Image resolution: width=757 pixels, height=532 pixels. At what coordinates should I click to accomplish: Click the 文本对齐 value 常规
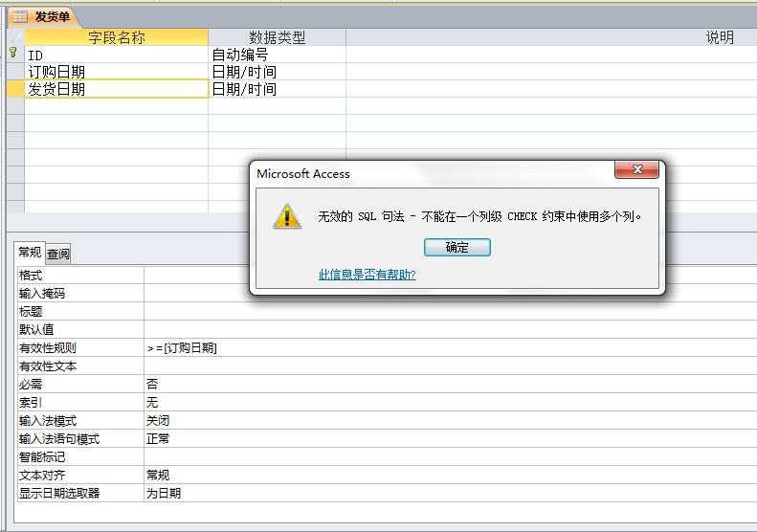coord(451,475)
